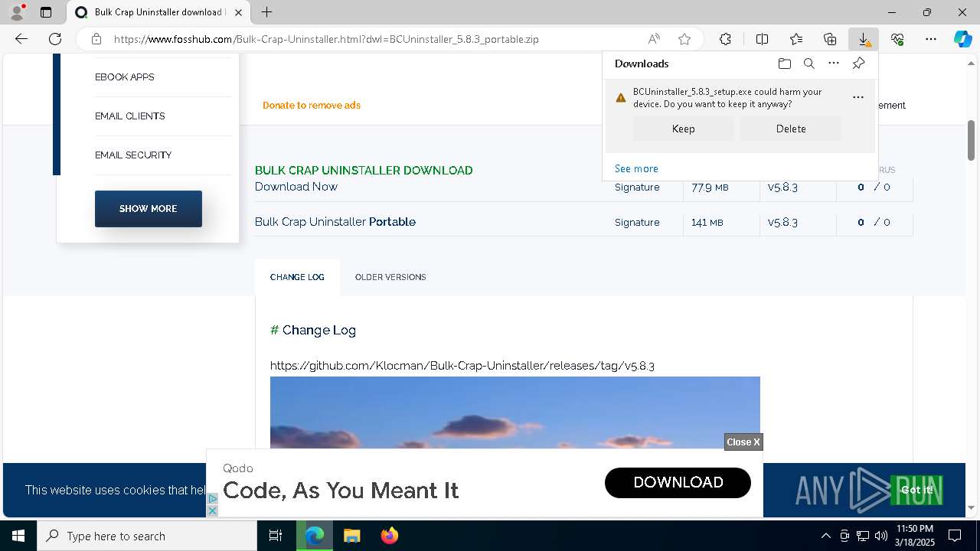
Task: Open File Explorer from taskbar
Action: pos(351,536)
